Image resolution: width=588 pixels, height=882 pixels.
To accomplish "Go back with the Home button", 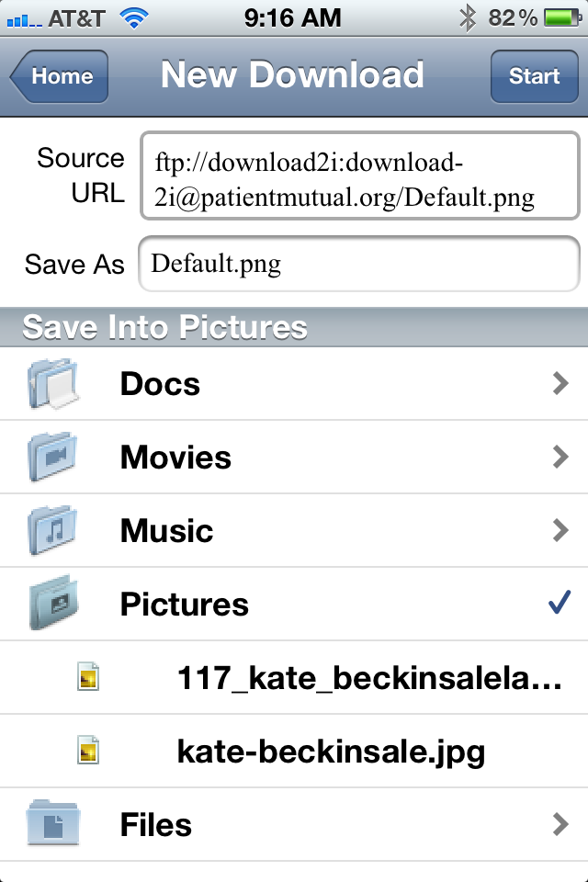I will [x=61, y=76].
